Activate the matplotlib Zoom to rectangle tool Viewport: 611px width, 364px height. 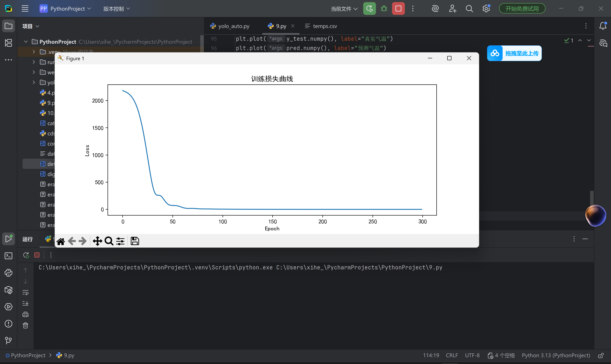pyautogui.click(x=109, y=241)
